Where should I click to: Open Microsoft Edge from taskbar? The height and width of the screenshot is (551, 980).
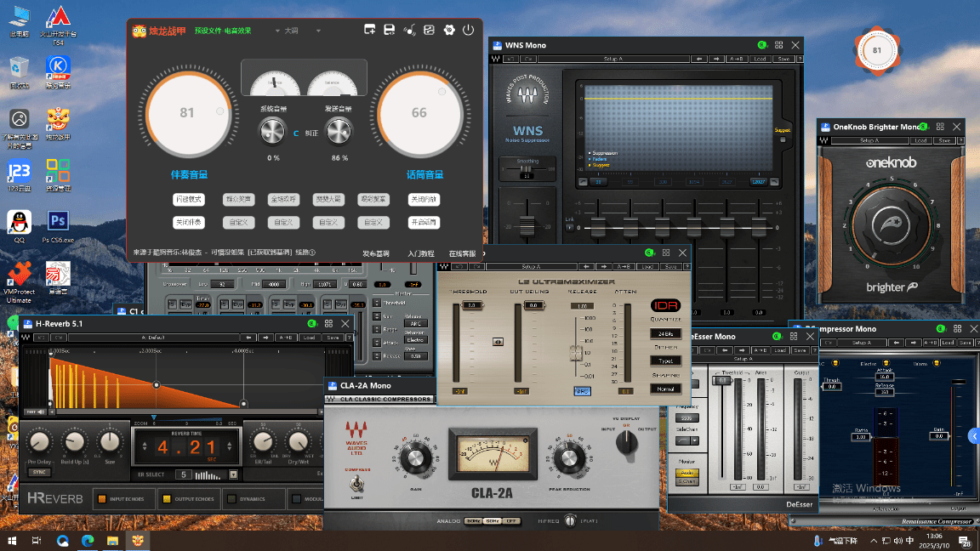point(88,541)
